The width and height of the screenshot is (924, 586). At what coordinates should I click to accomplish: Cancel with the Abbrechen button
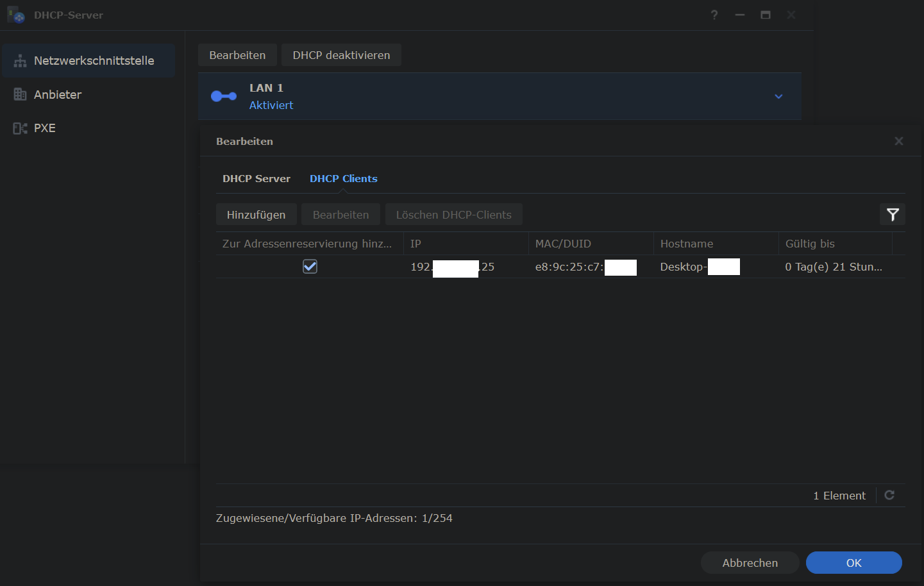750,563
